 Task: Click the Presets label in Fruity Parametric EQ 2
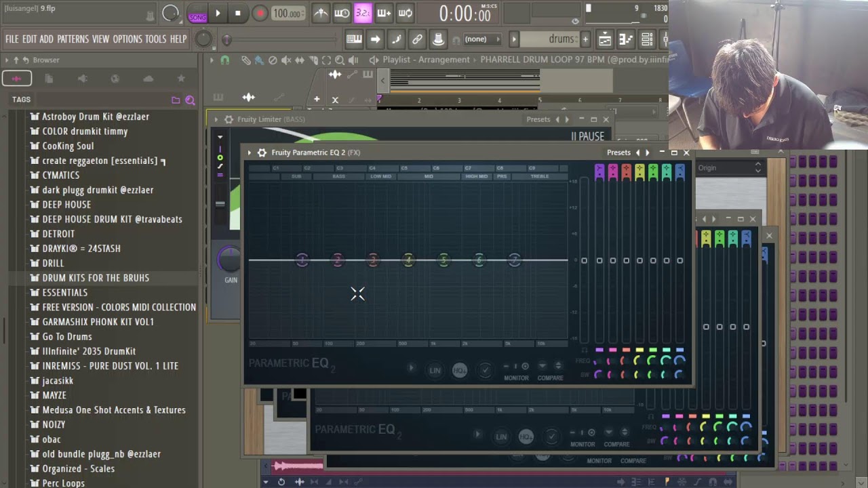tap(618, 152)
